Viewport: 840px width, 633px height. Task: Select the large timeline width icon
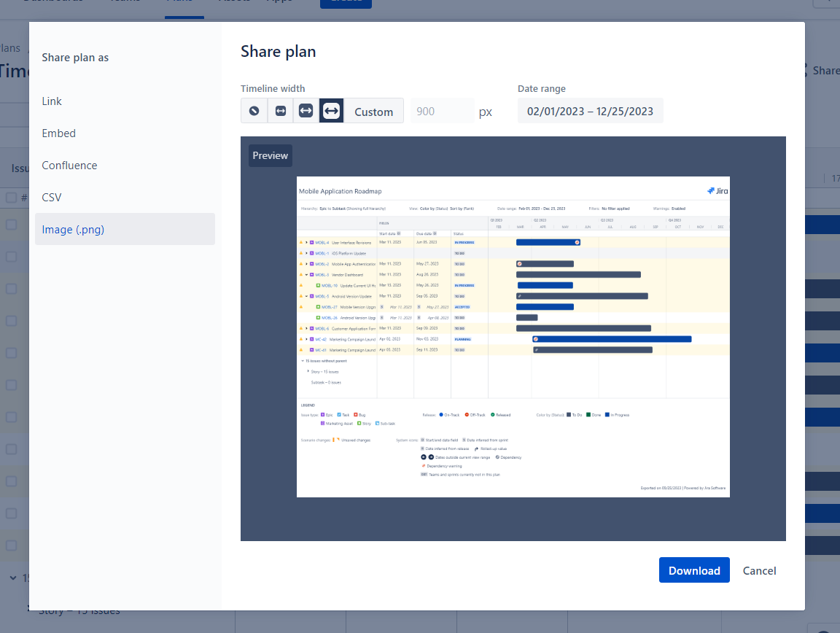(x=331, y=111)
